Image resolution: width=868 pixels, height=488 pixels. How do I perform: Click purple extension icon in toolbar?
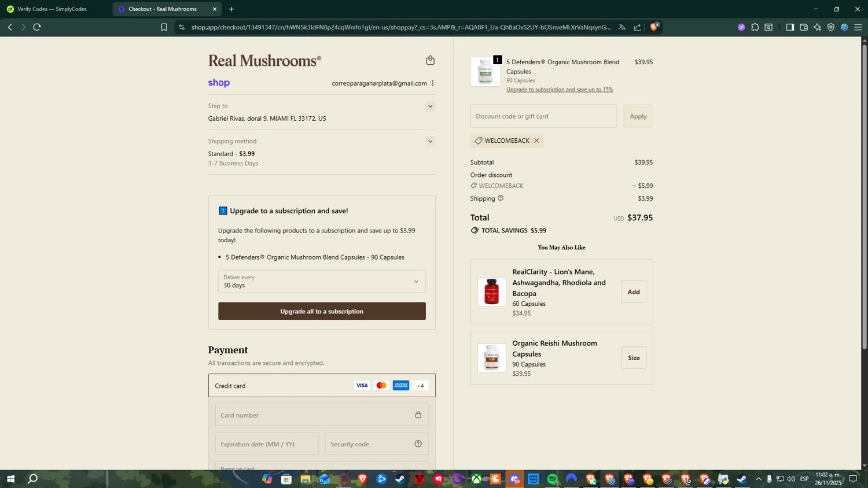pos(741,27)
